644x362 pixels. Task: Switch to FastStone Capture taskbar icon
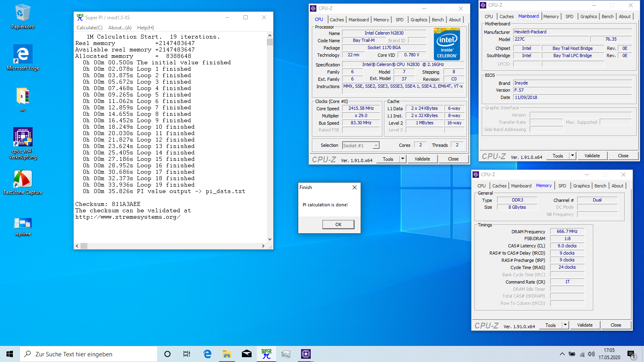[x=286, y=354]
